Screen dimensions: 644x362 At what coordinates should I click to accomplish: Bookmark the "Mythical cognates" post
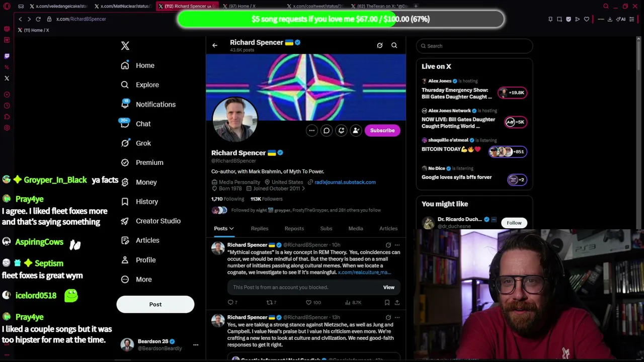pyautogui.click(x=387, y=302)
